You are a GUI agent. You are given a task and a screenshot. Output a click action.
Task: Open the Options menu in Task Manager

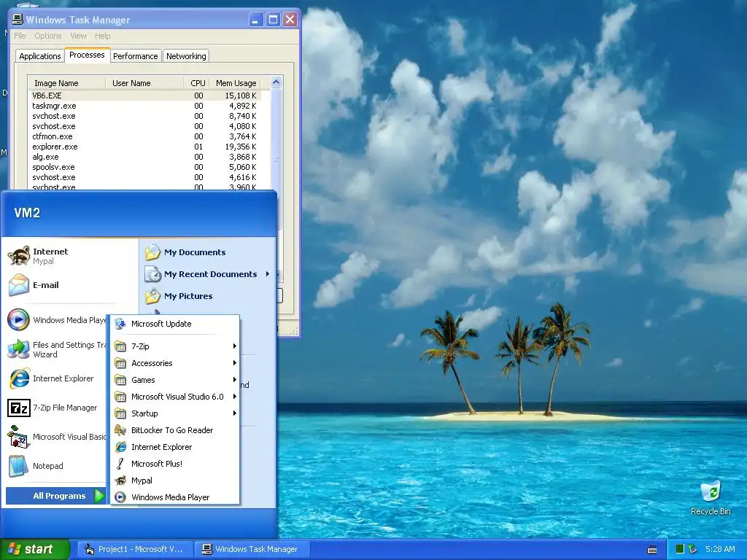click(47, 36)
